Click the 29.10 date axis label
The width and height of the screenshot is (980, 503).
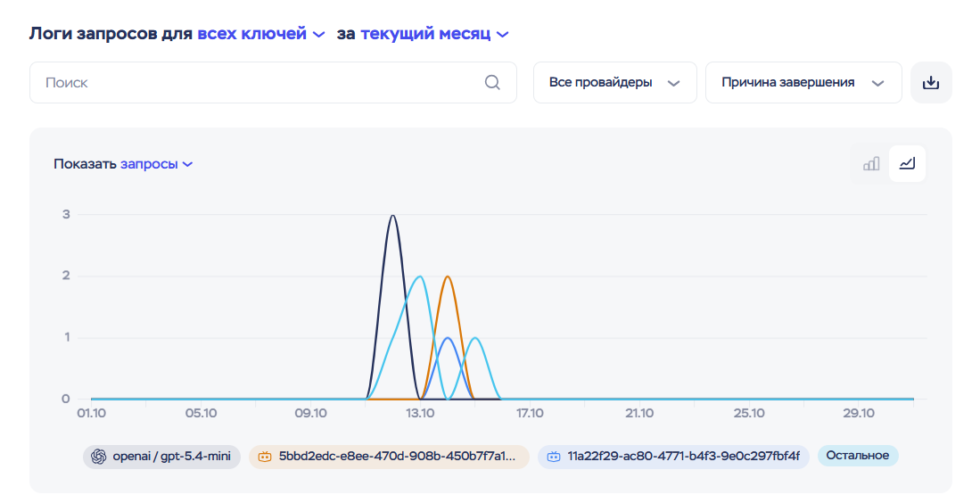click(x=858, y=414)
